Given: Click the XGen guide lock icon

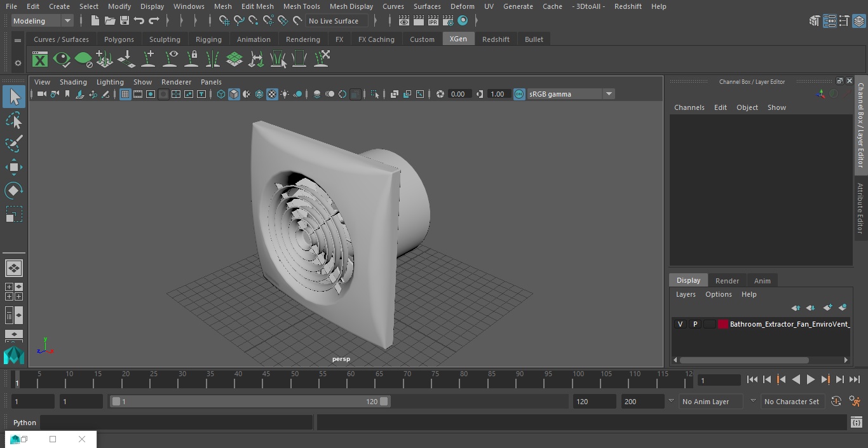Looking at the screenshot, I should coord(191,60).
